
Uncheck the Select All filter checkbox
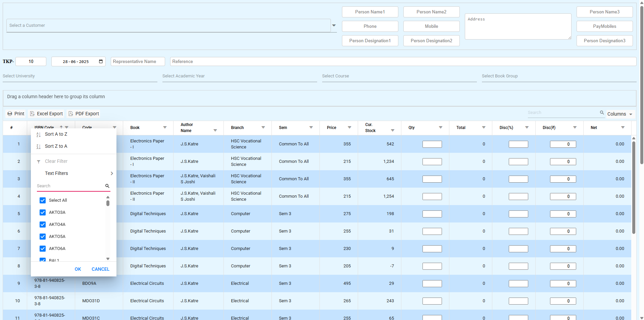(x=42, y=200)
